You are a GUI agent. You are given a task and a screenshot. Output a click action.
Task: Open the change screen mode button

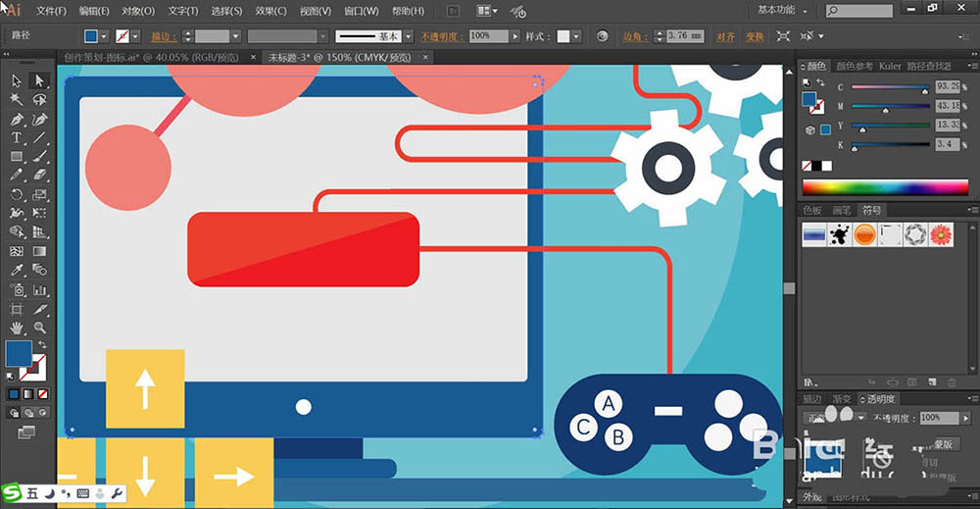click(26, 433)
